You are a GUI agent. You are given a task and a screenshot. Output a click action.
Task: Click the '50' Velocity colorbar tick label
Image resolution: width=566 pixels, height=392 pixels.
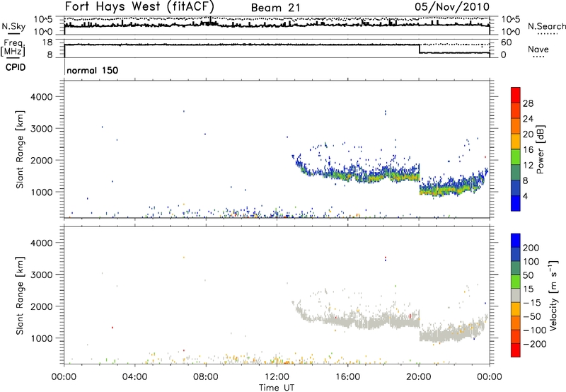point(528,275)
